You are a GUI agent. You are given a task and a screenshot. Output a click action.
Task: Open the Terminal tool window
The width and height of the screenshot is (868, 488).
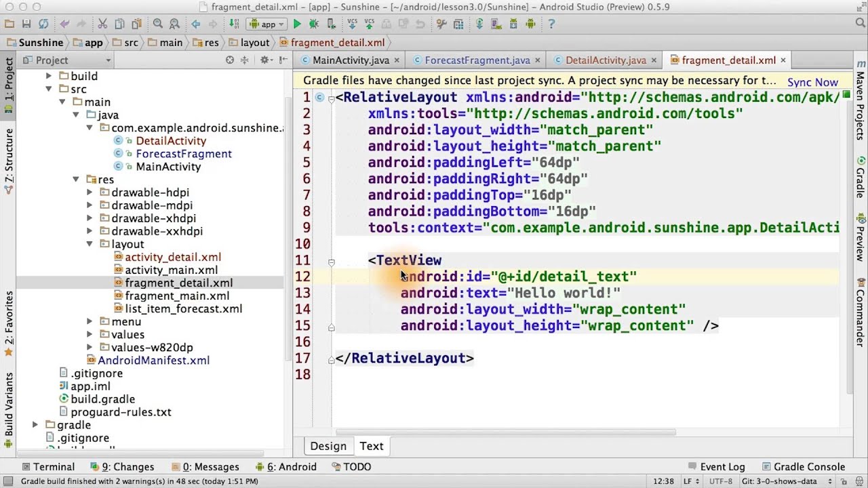point(48,466)
